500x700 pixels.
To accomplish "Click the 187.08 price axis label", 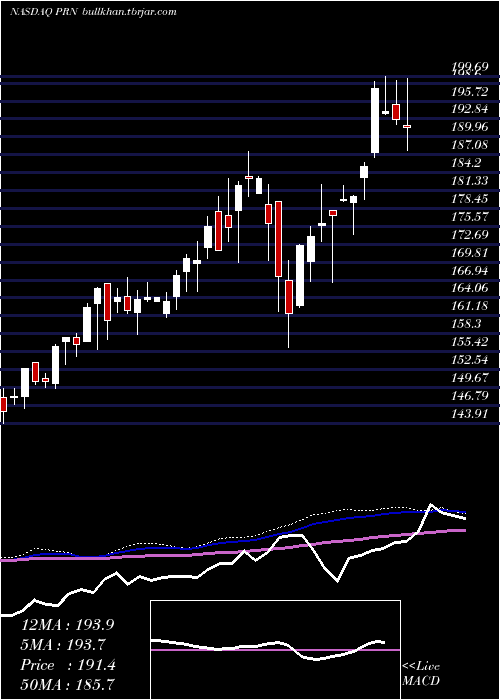I will point(471,145).
